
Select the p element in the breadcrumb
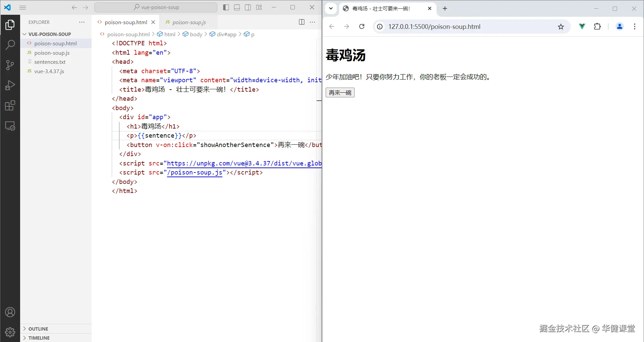249,34
